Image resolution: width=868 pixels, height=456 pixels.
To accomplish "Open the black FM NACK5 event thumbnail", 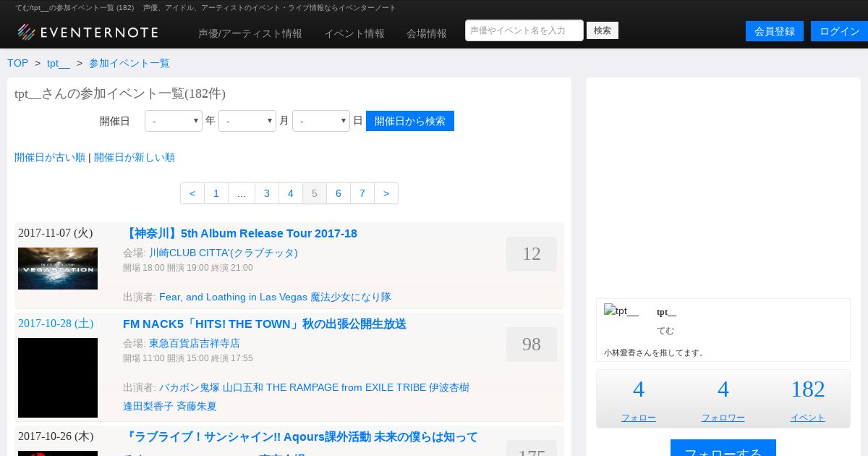I will [58, 378].
